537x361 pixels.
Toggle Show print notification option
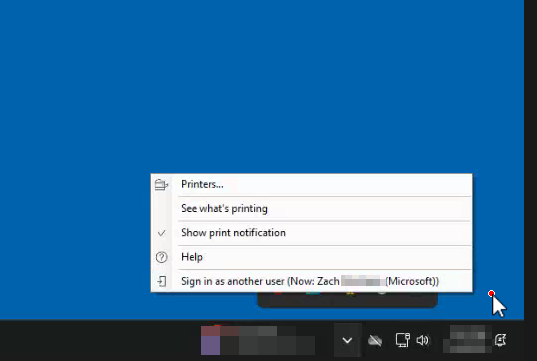311,233
